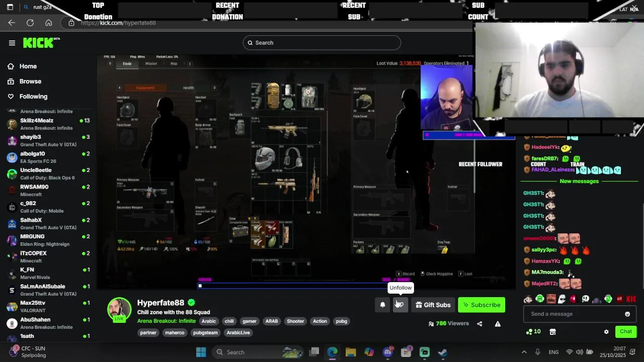
Task: Open Task View on the taskbar
Action: tap(314, 352)
